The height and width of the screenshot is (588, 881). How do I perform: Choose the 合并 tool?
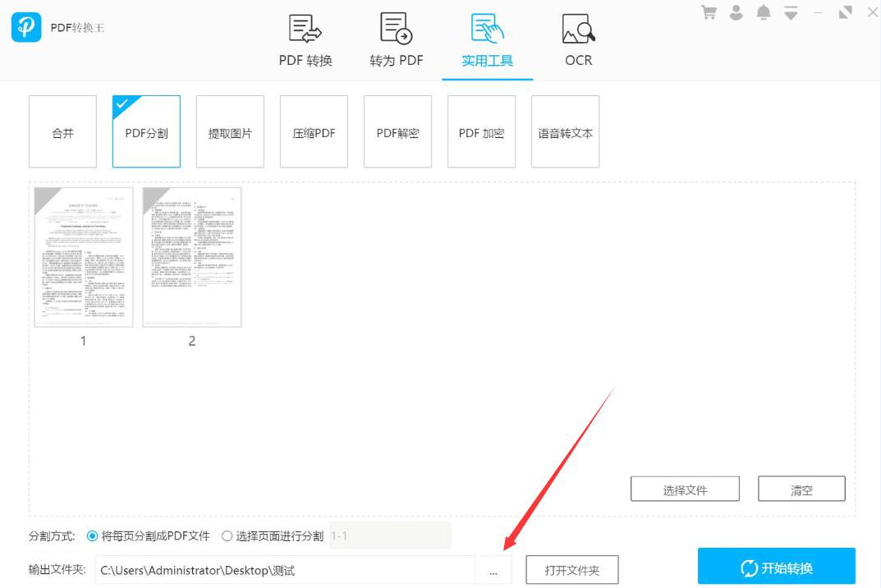coord(63,131)
